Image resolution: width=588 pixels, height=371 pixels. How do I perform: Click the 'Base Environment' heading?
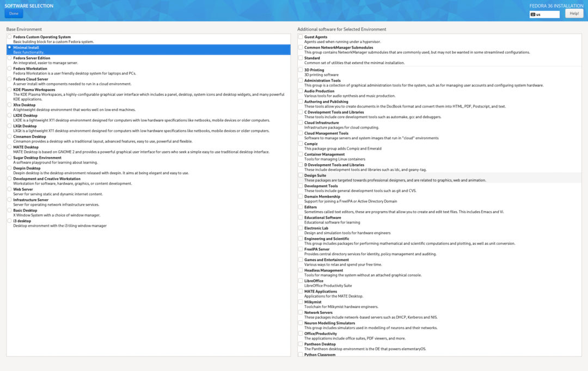(24, 29)
